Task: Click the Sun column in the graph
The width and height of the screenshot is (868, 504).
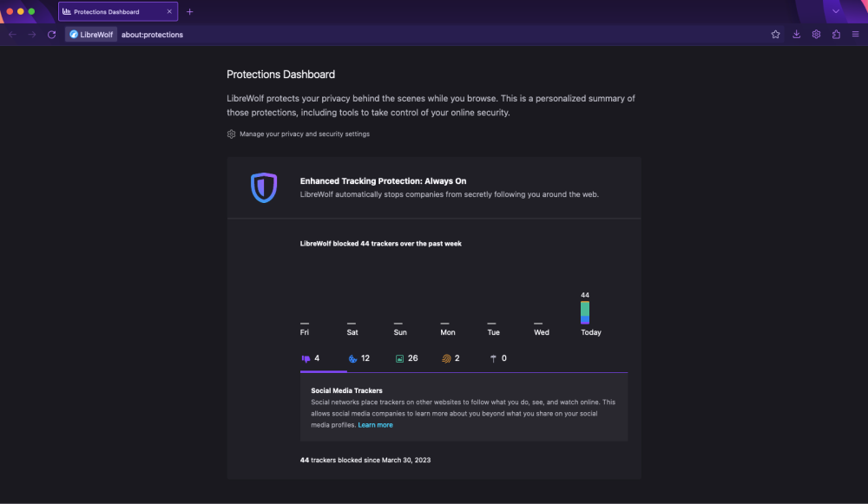Action: pos(399,329)
